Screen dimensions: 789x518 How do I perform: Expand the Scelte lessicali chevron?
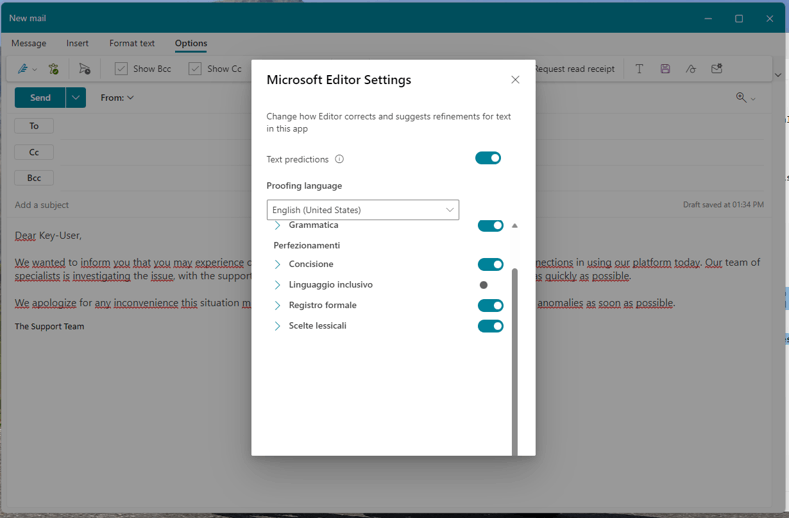pyautogui.click(x=277, y=326)
